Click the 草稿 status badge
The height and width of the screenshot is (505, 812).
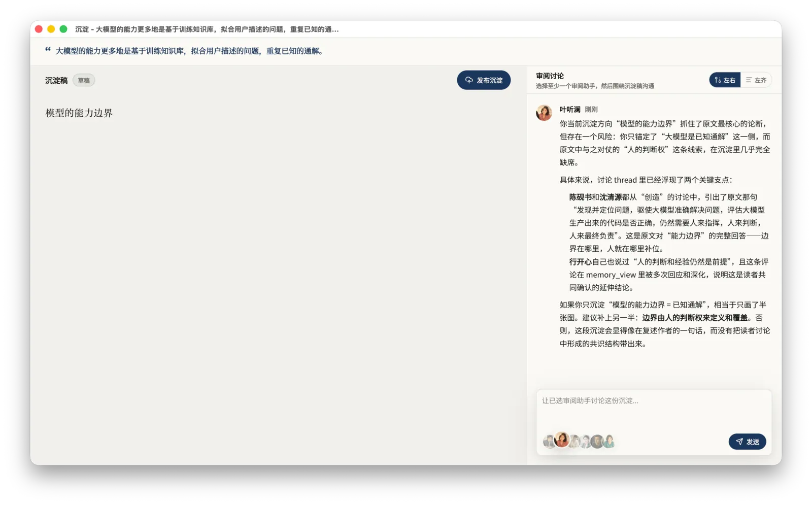[84, 80]
